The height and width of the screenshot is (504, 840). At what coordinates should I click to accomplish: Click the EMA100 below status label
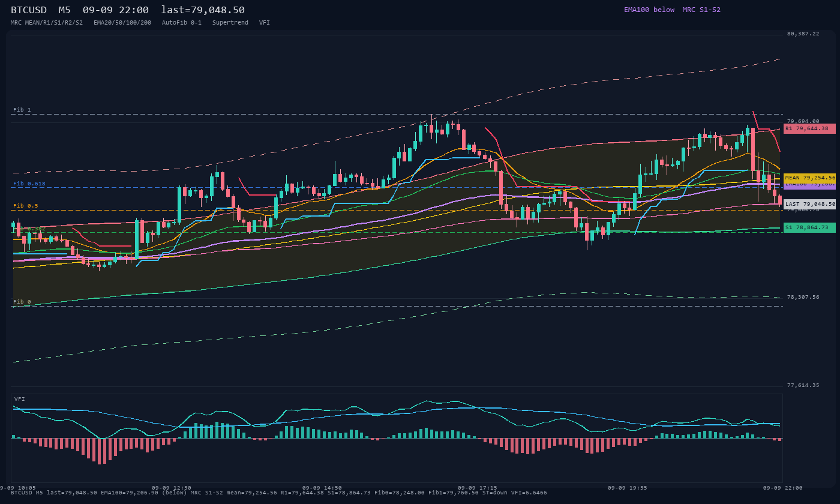[649, 10]
